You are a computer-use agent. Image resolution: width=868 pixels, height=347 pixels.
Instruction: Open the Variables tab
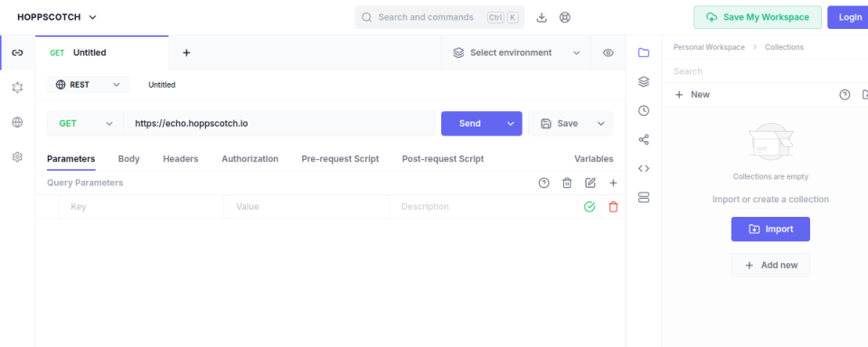tap(593, 159)
